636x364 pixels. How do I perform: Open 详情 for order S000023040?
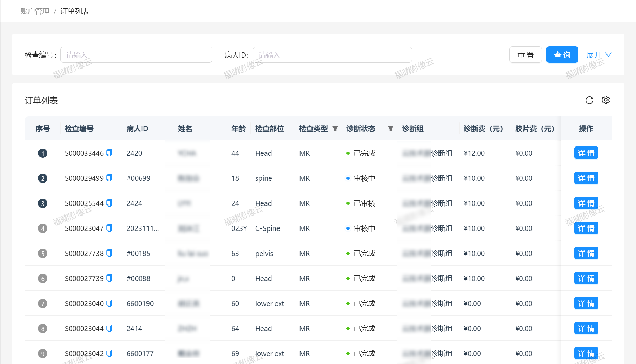coord(586,303)
